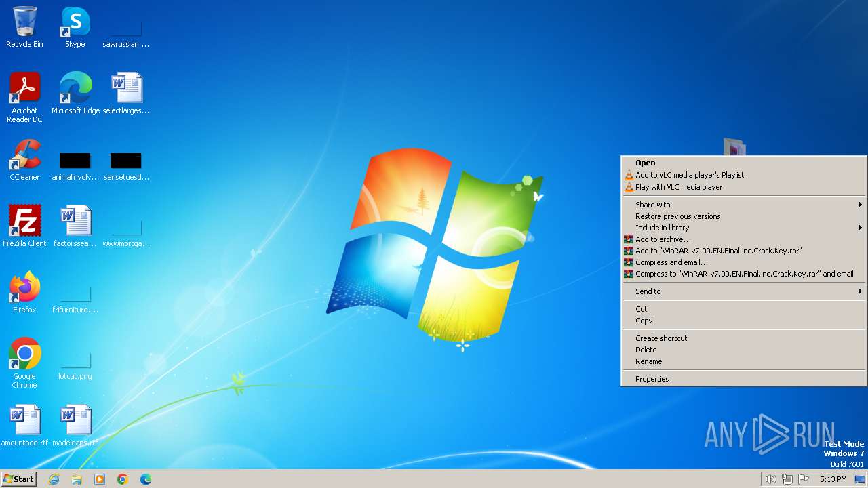Choose Compress to rar and email option

click(x=744, y=274)
